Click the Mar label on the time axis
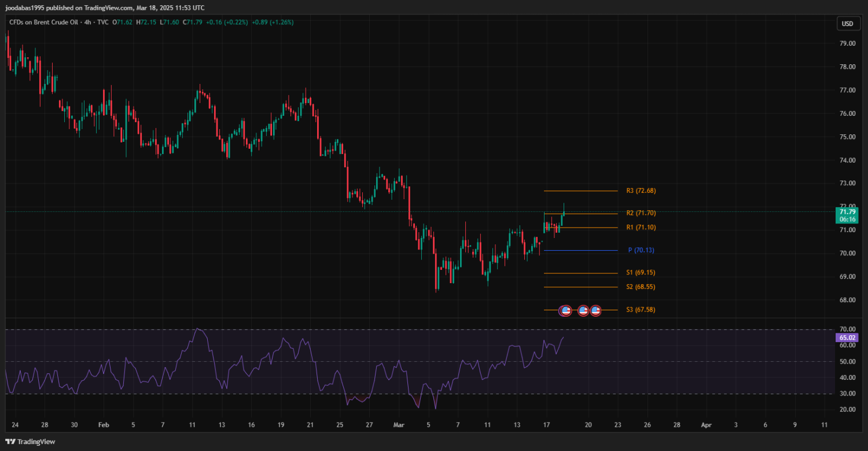This screenshot has width=868, height=451. pyautogui.click(x=399, y=425)
